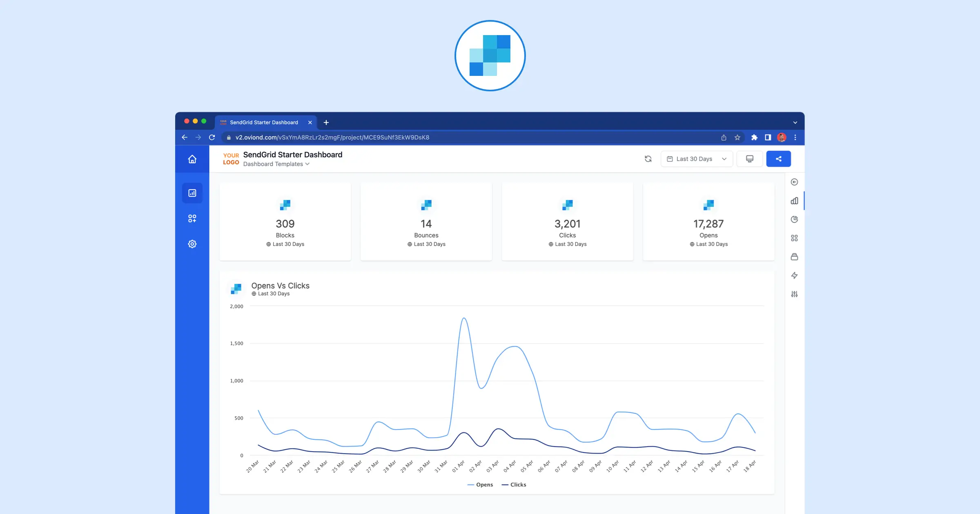The height and width of the screenshot is (514, 980).
Task: Select bar chart widget icon in right panel
Action: [x=794, y=201]
